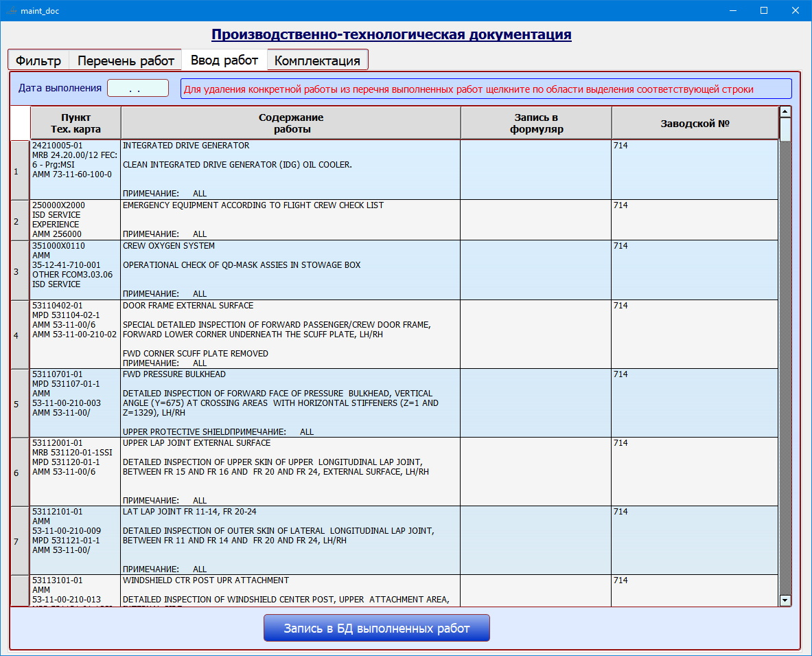Click the Пункт Тех. карта column header
The image size is (812, 656).
(x=76, y=124)
